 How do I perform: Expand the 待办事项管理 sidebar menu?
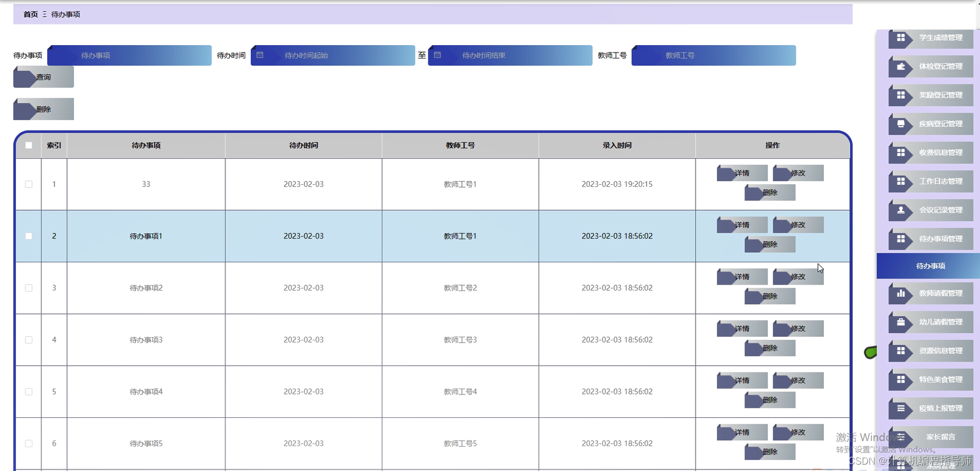(931, 239)
